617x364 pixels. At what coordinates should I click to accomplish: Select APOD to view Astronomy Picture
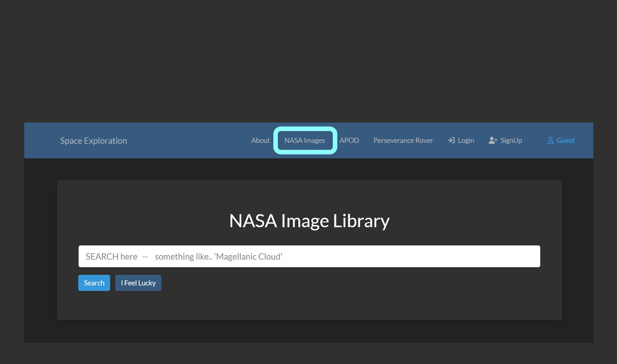(349, 140)
